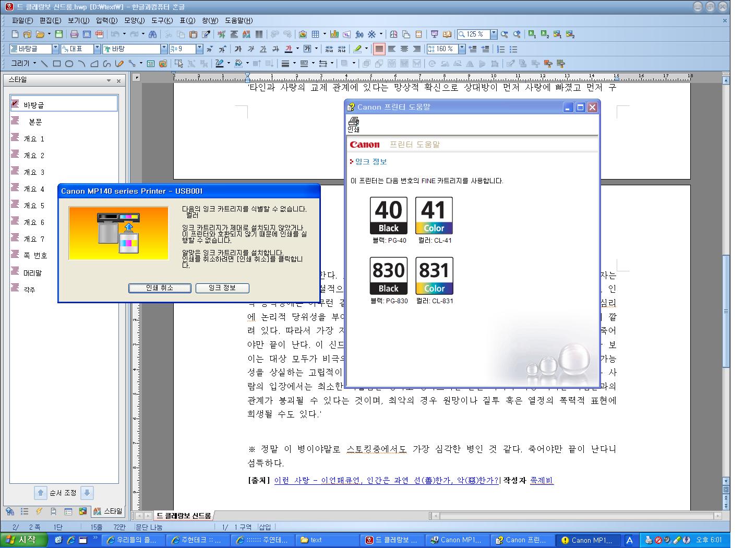Print the document using the printer toolbar icon
The image size is (756, 548).
pyautogui.click(x=74, y=34)
